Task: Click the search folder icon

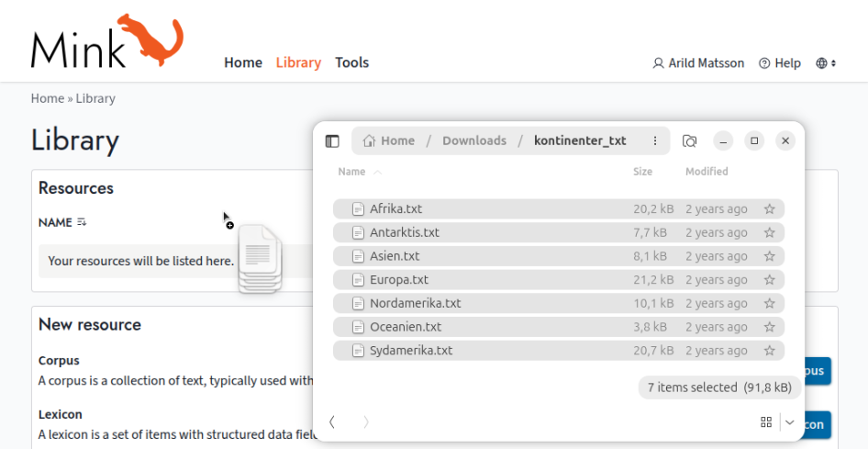Action: tap(689, 141)
